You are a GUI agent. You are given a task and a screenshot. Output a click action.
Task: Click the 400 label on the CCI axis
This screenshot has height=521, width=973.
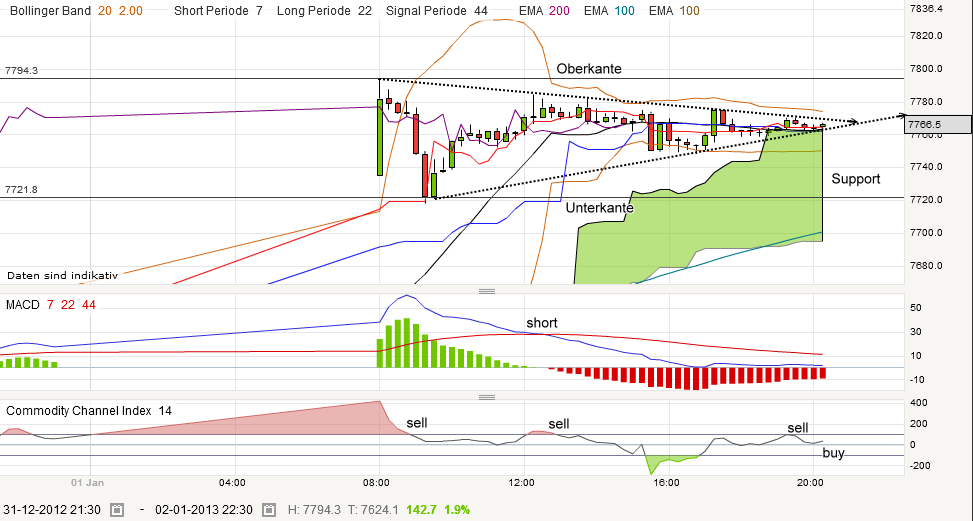coord(919,403)
